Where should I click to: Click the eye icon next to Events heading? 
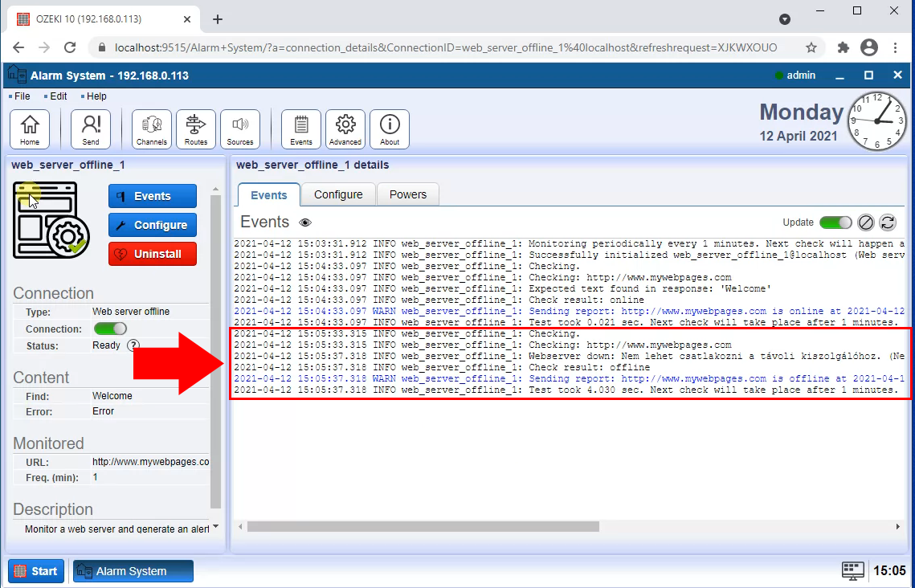pos(305,223)
